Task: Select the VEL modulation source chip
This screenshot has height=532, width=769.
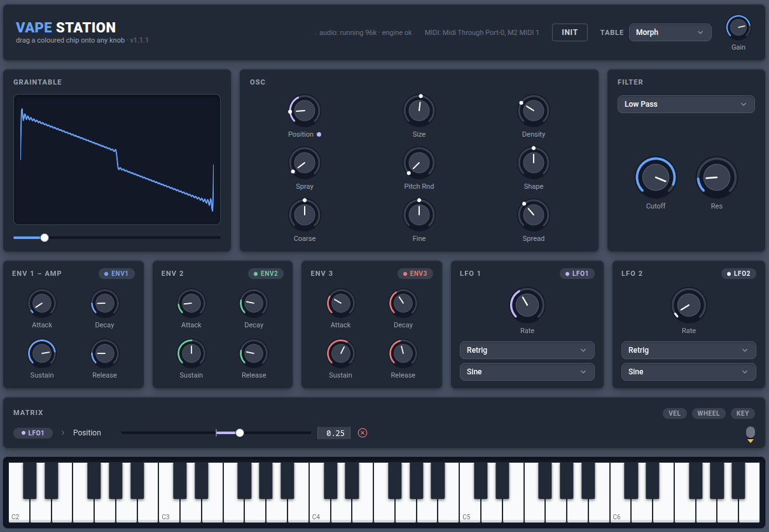Action: point(675,413)
